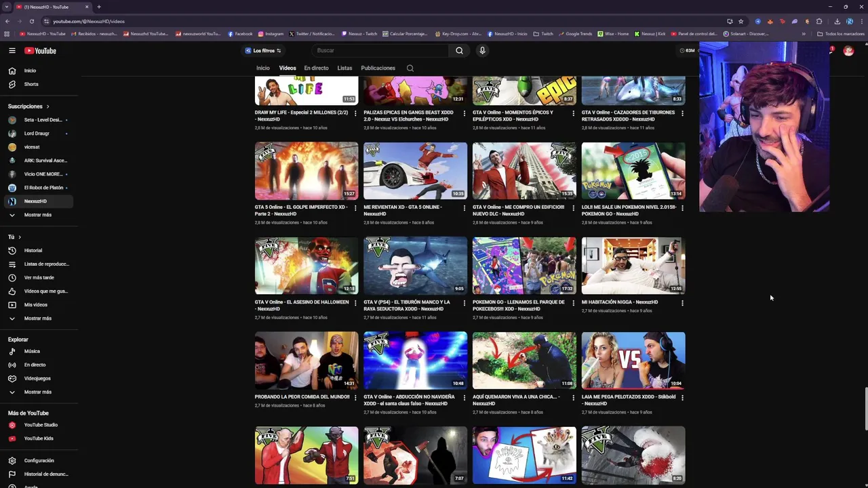Viewport: 868px width, 488px height.
Task: Click the YouTube logo
Action: tap(41, 51)
